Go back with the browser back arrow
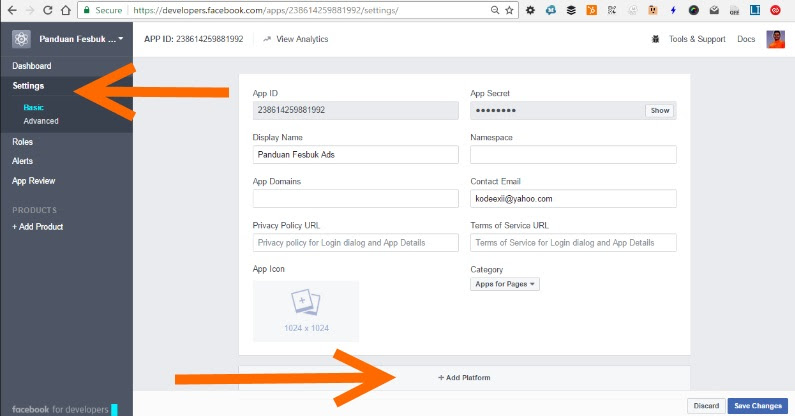The width and height of the screenshot is (795, 416). pyautogui.click(x=12, y=10)
